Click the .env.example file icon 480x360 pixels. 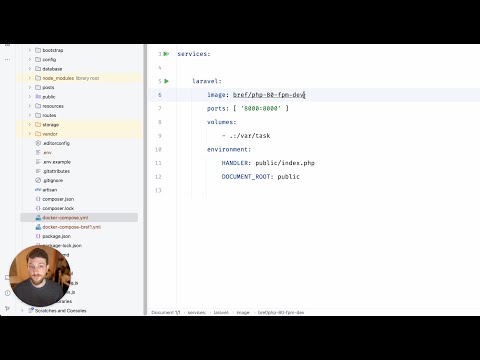coord(38,162)
